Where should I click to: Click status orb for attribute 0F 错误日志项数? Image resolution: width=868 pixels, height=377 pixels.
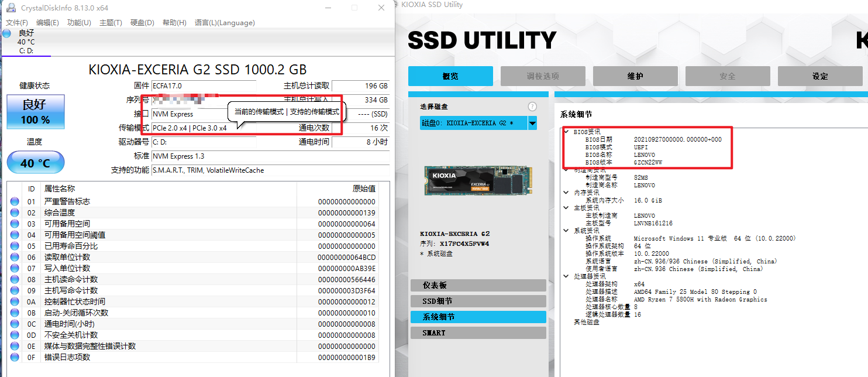[15, 357]
